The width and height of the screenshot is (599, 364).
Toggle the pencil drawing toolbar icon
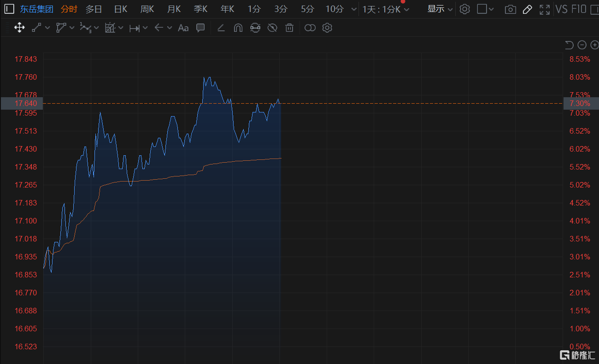tap(528, 9)
